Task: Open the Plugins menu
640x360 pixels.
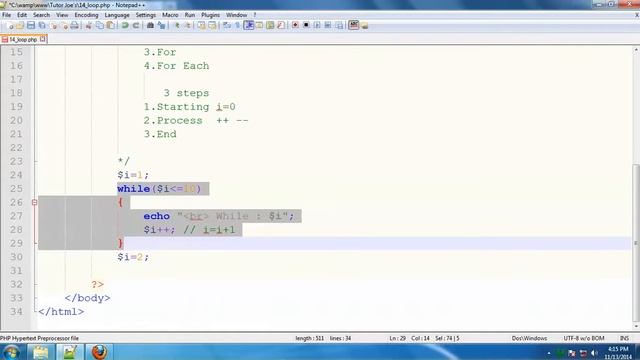Action: tap(210, 15)
